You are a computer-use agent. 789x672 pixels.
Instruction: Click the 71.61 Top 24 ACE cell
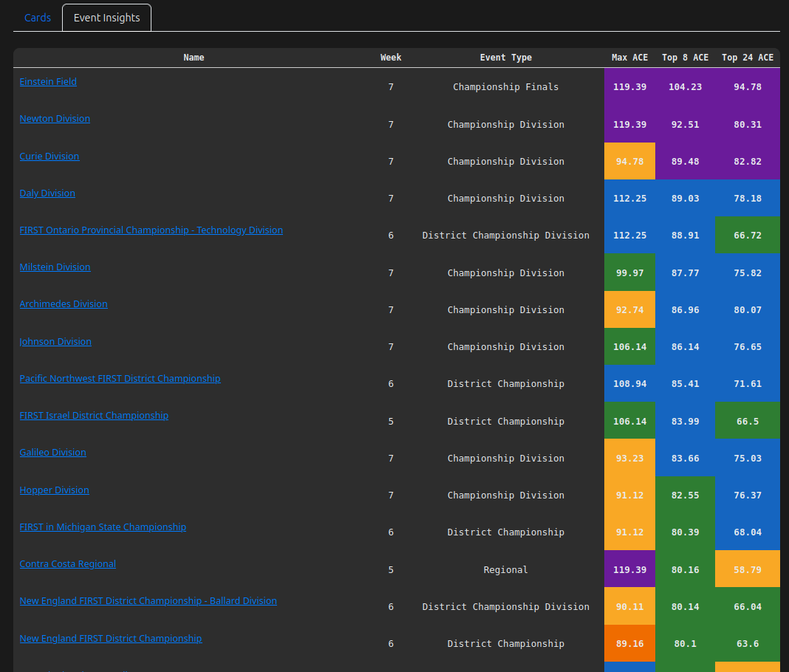point(747,383)
